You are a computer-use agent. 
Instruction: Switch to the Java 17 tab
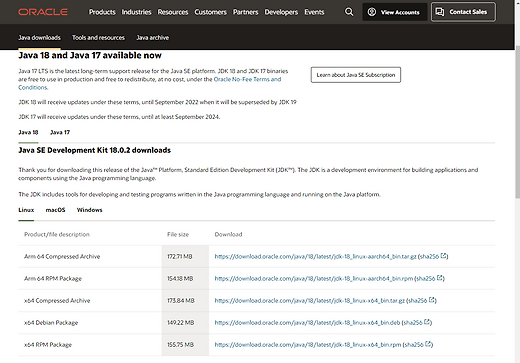(x=60, y=132)
